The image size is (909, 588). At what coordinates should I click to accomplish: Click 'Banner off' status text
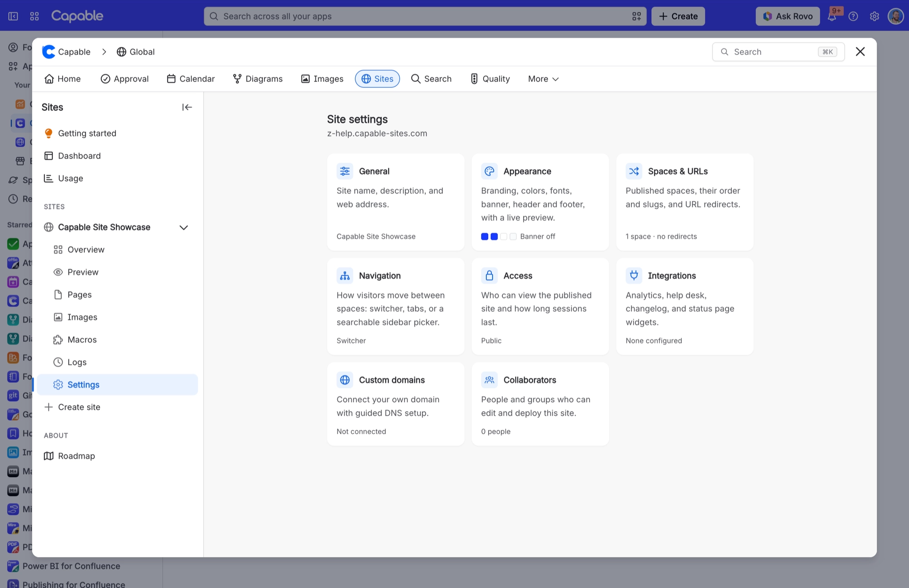pos(538,236)
